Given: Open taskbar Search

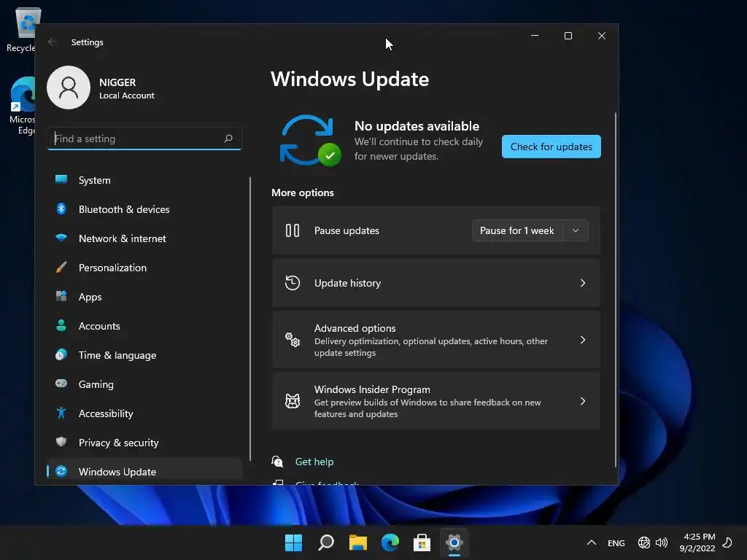Looking at the screenshot, I should pos(326,542).
